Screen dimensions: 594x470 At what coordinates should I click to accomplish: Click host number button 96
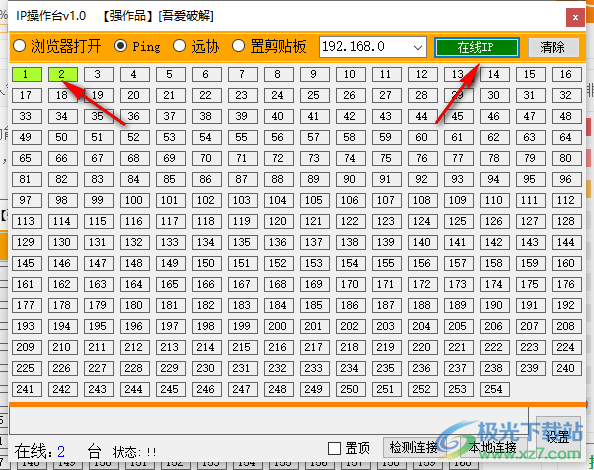(566, 179)
